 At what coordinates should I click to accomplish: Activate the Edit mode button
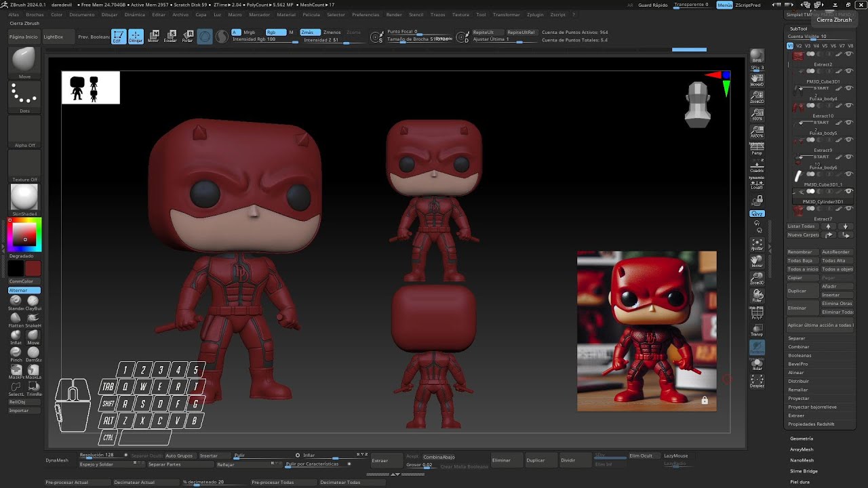point(118,37)
